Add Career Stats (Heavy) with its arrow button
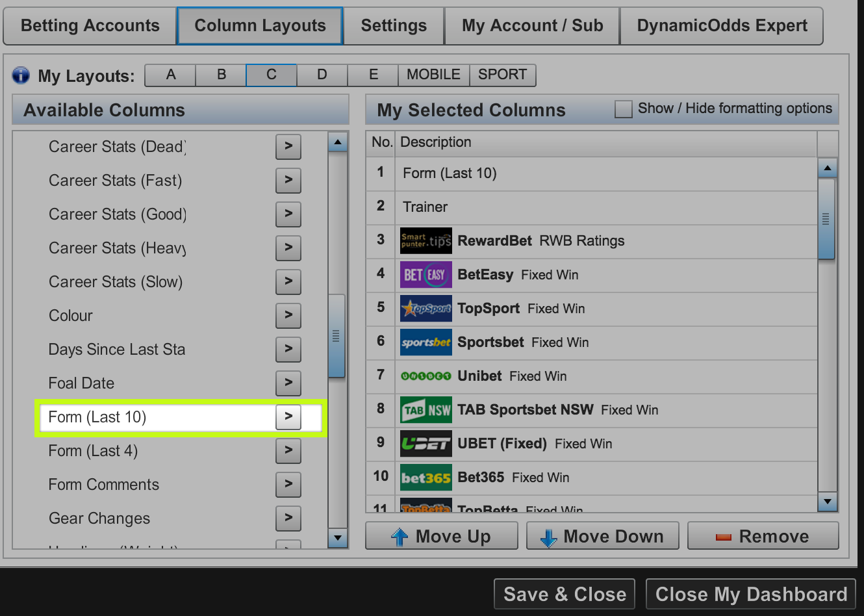The width and height of the screenshot is (864, 616). point(288,248)
